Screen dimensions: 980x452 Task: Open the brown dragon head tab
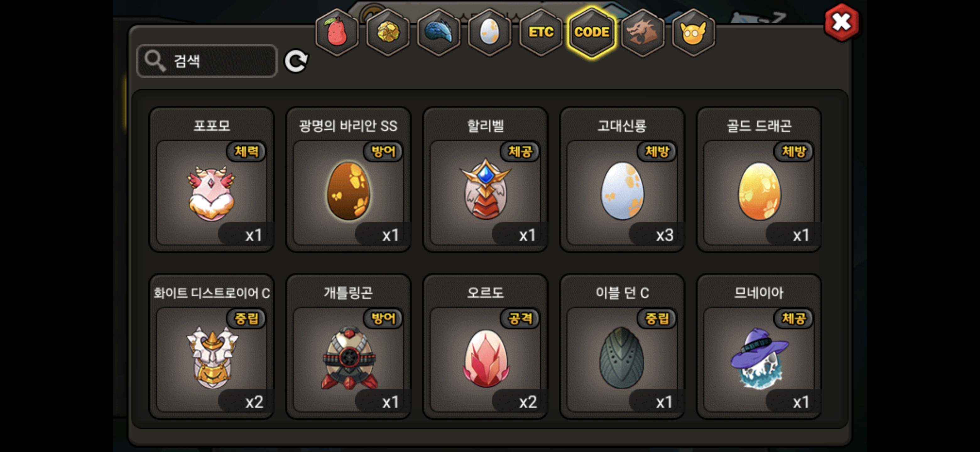pos(643,32)
